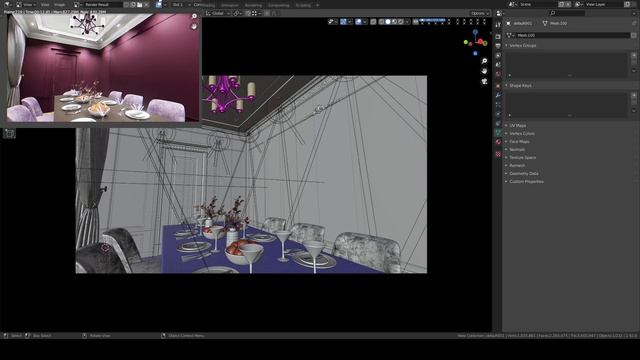Open the properties editor type dropdown
The width and height of the screenshot is (640, 360).
[500, 13]
